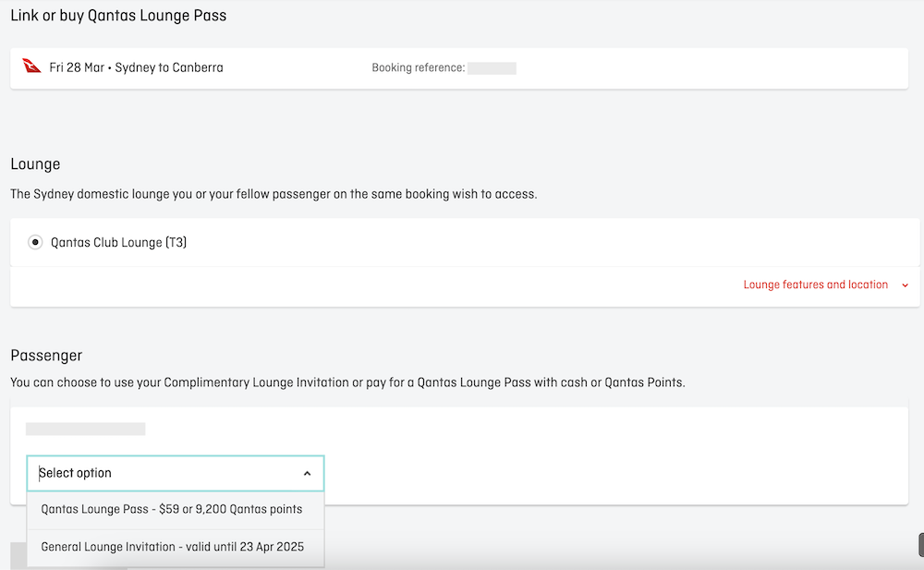
Task: Click the Complimentary Lounge Invitation description text
Action: coord(347,382)
